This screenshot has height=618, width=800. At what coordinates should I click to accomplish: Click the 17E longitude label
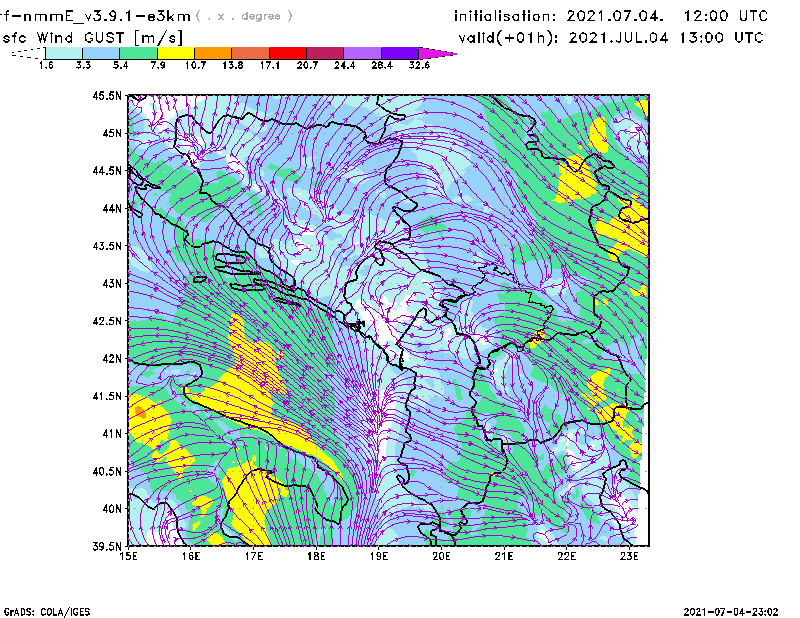click(x=254, y=556)
